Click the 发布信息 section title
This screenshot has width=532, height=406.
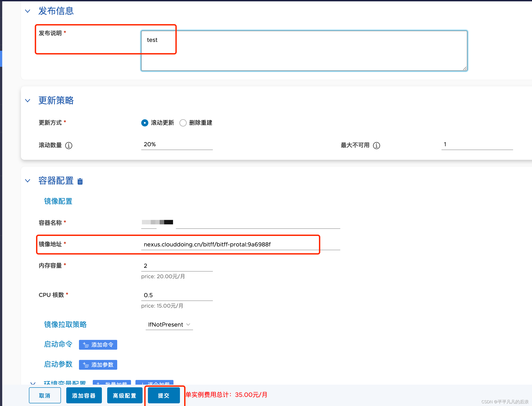56,11
